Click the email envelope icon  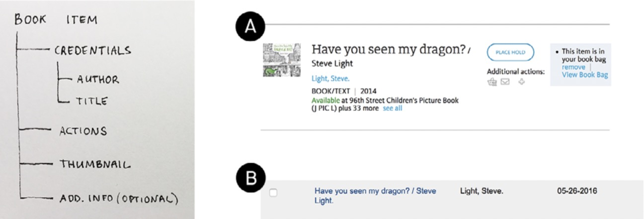[x=505, y=82]
